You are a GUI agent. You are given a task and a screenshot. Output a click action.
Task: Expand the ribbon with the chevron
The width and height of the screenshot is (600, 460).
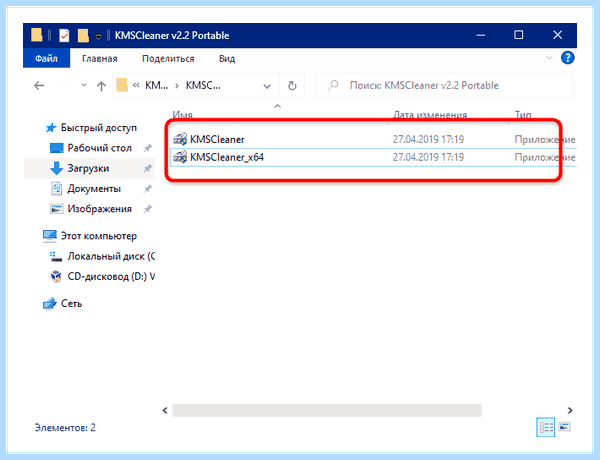pyautogui.click(x=549, y=58)
